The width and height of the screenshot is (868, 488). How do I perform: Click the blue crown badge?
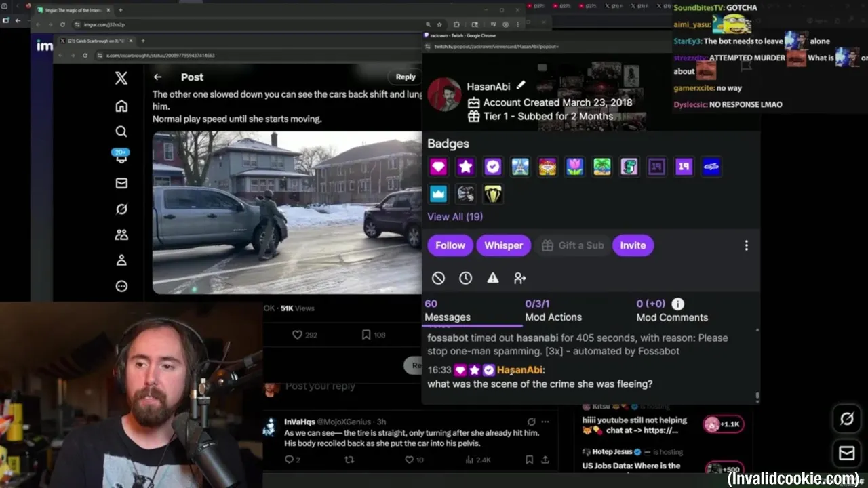tap(438, 194)
